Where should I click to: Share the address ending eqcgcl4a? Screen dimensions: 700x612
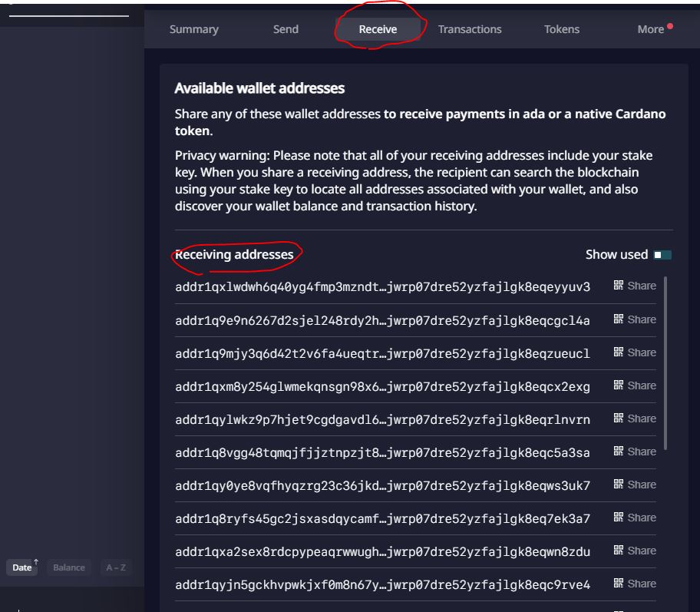642,320
